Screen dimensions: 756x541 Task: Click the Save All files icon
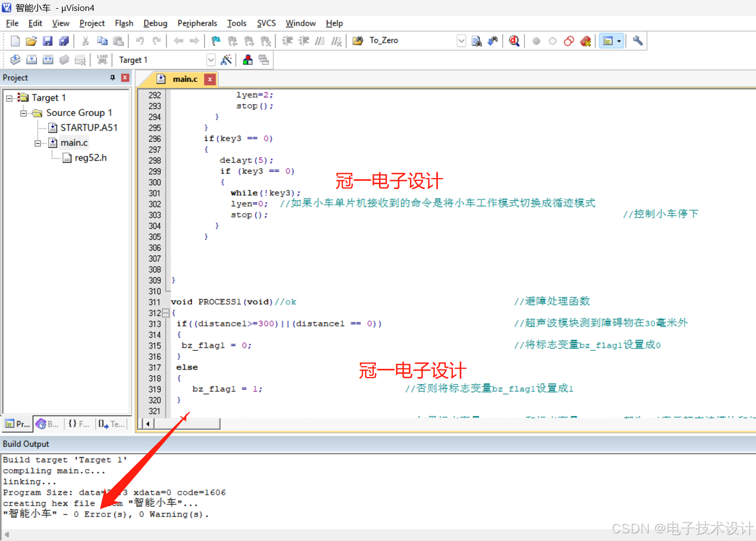[x=64, y=41]
